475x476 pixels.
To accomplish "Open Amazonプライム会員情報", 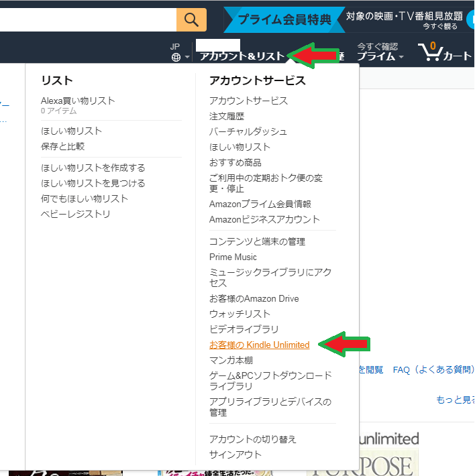I will coord(260,204).
